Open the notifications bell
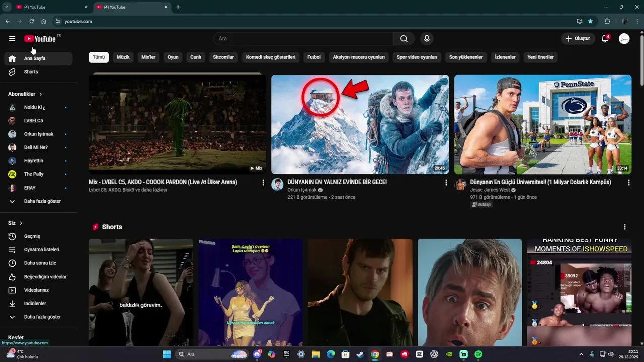The image size is (644, 362). pos(605,39)
